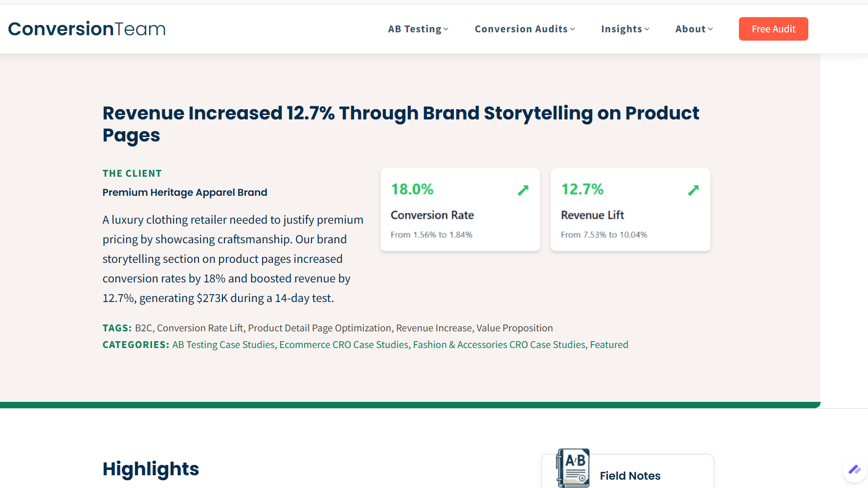This screenshot has height=488, width=868.
Task: Click the Revenue Lift card label
Action: pyautogui.click(x=592, y=215)
